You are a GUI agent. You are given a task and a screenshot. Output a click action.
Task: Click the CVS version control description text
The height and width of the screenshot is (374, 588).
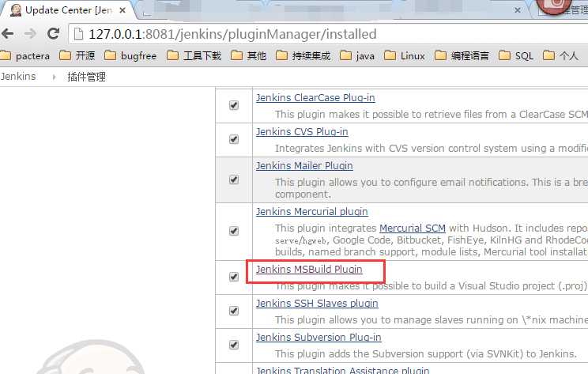(432, 149)
